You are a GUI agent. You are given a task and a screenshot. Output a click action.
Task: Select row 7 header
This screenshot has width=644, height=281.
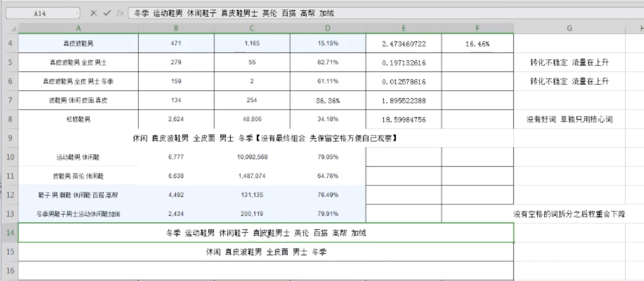click(9, 100)
